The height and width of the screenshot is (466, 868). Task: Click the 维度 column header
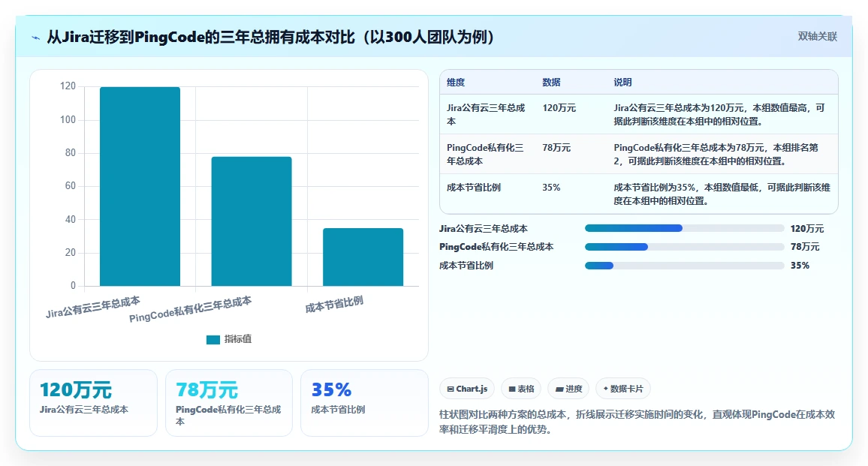456,83
